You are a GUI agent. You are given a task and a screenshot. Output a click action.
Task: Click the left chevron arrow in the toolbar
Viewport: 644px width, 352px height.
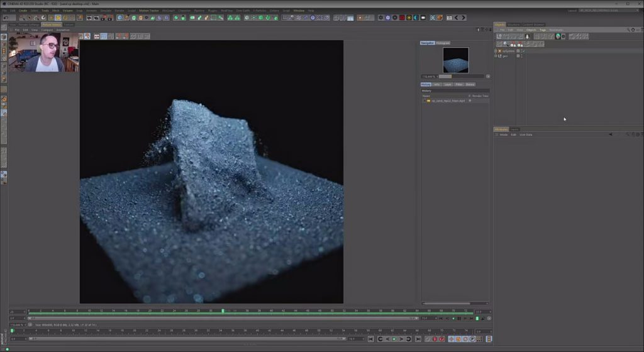pyautogui.click(x=457, y=18)
